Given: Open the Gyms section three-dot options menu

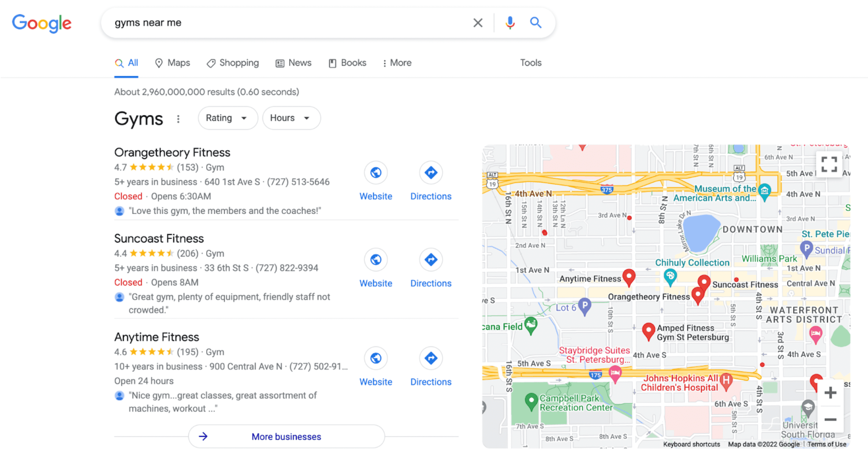Looking at the screenshot, I should pyautogui.click(x=178, y=119).
